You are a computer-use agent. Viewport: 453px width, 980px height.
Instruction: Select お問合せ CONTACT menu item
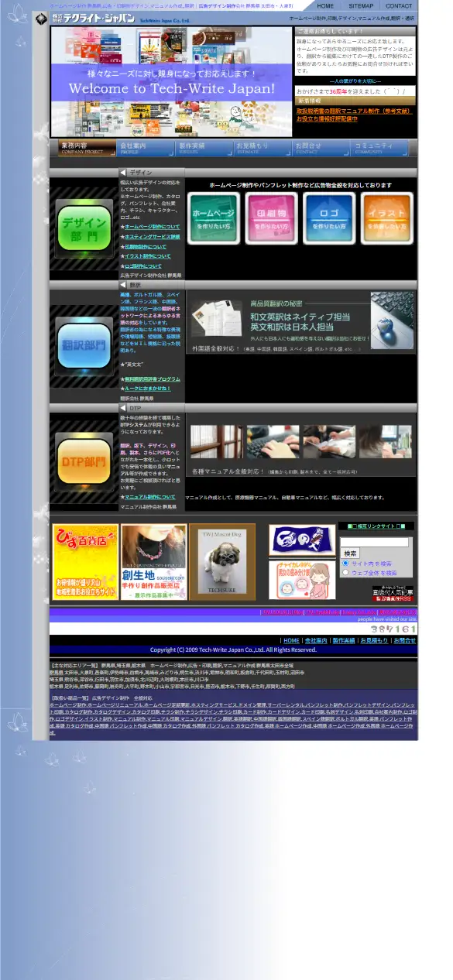tap(322, 148)
